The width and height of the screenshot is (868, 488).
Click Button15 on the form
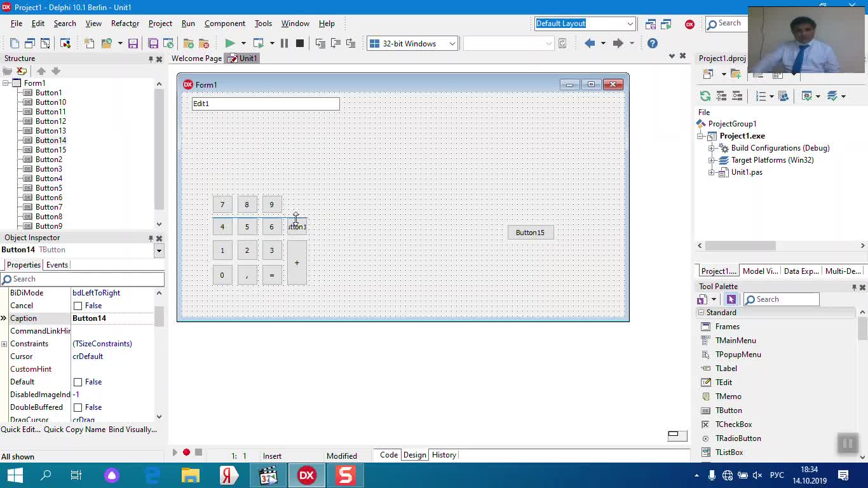click(530, 233)
